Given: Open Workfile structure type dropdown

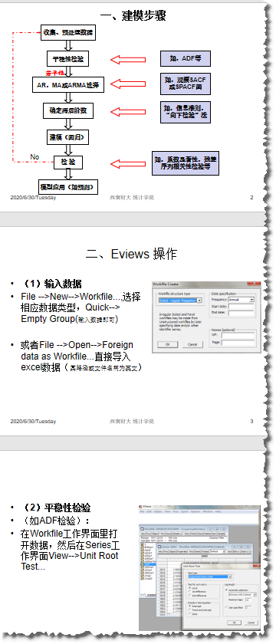Looking at the screenshot, I should 181,301.
